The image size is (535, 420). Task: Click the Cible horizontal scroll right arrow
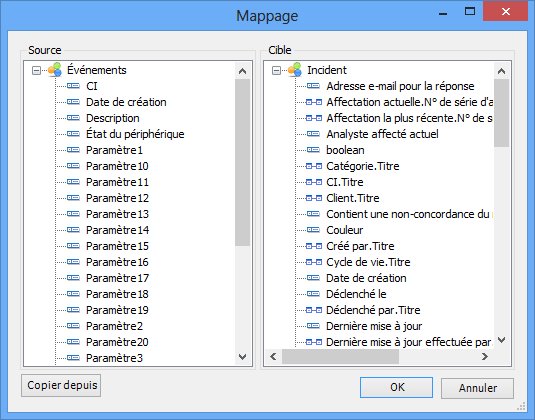[x=485, y=357]
